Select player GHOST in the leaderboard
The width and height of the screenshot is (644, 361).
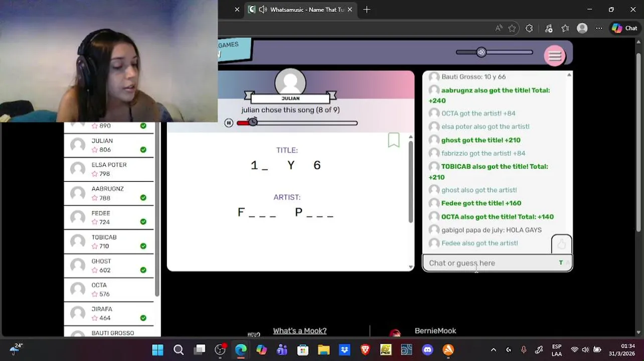[109, 266]
